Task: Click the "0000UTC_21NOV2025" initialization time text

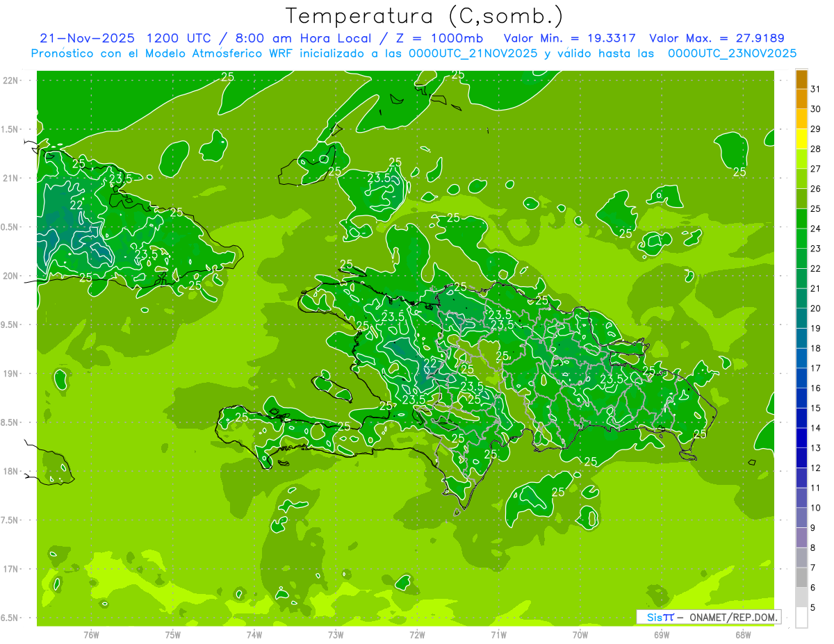Action: coord(473,53)
